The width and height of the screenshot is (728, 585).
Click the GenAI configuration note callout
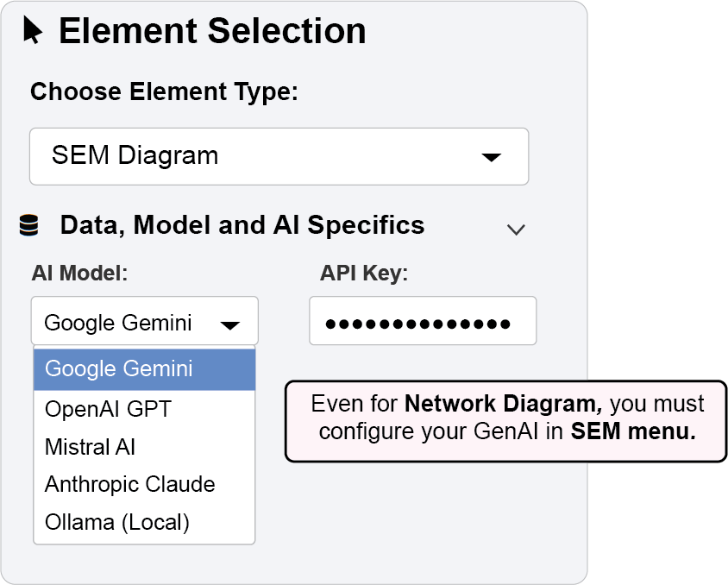point(506,418)
